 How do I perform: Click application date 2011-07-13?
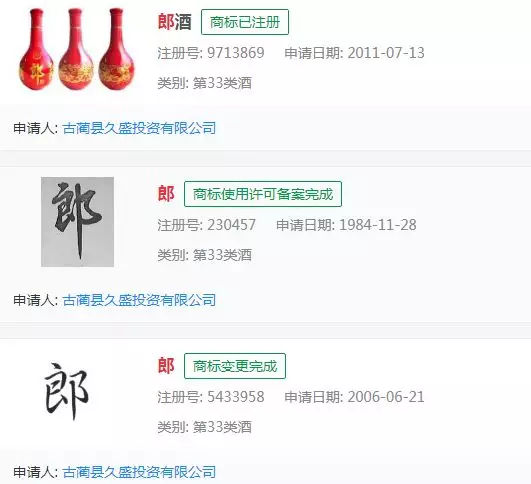[x=386, y=53]
